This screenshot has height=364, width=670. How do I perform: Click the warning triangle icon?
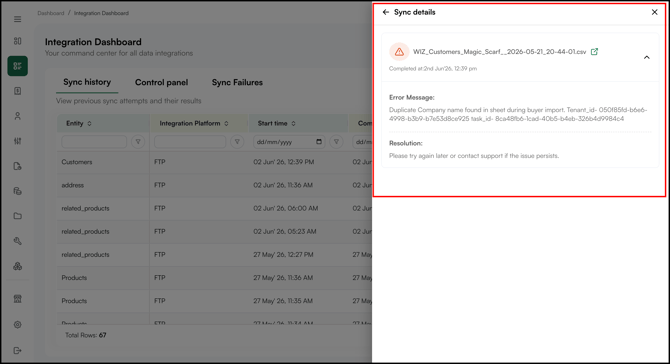[399, 52]
